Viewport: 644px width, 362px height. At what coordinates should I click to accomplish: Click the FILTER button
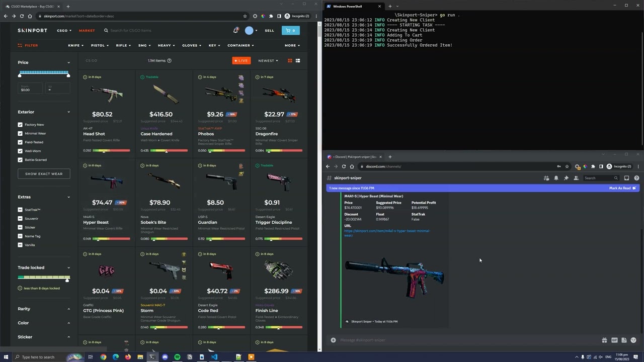(28, 45)
